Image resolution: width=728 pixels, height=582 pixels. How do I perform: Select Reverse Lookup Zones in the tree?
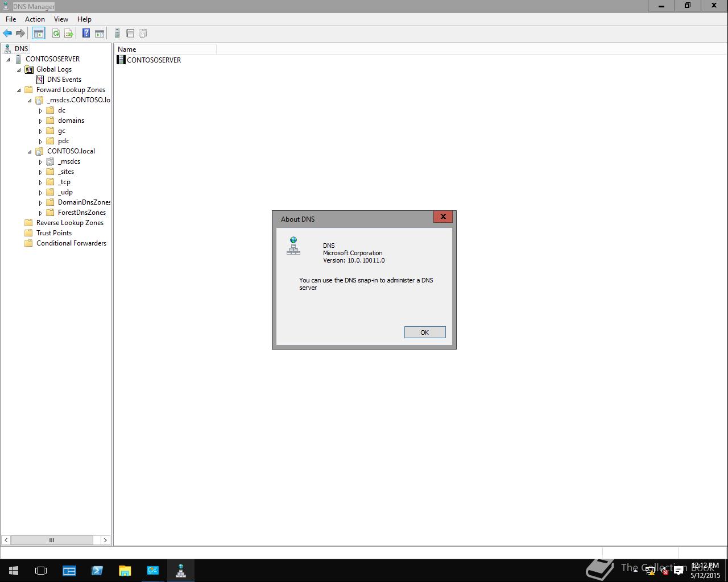coord(70,223)
